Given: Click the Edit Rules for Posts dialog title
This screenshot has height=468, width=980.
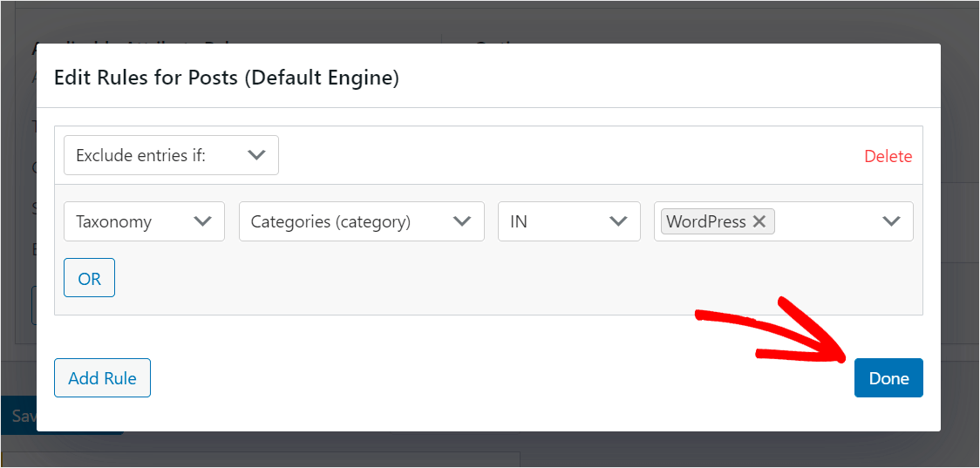Looking at the screenshot, I should [x=226, y=78].
